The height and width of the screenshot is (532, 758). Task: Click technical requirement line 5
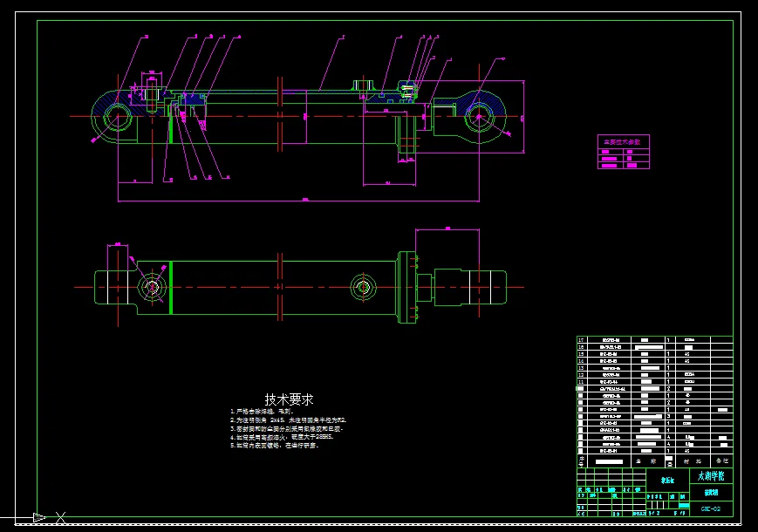pos(275,446)
